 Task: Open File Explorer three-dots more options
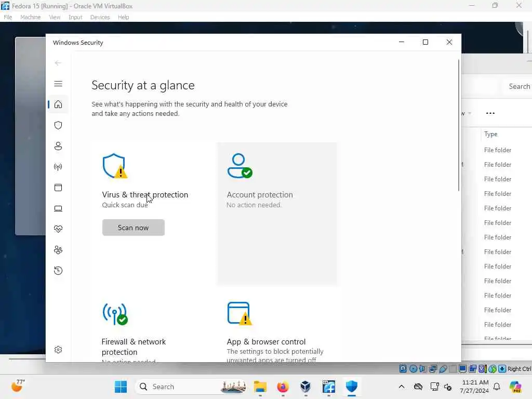[x=490, y=113]
